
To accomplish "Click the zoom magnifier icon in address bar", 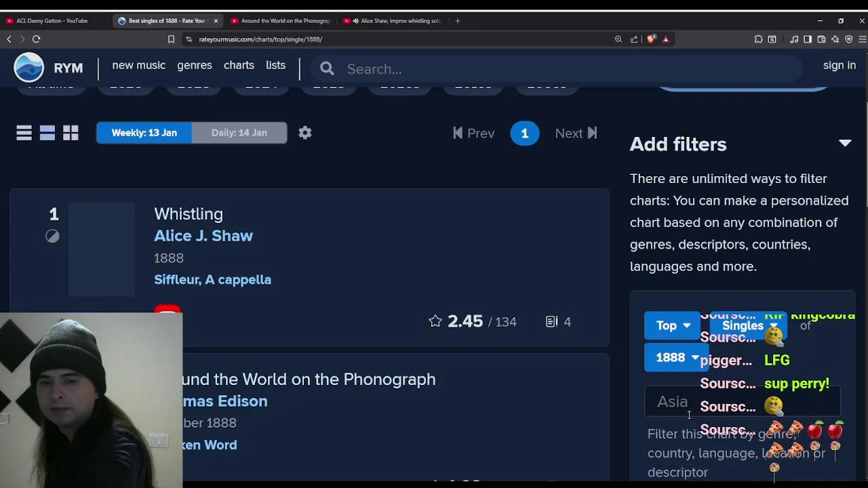I will coord(618,39).
